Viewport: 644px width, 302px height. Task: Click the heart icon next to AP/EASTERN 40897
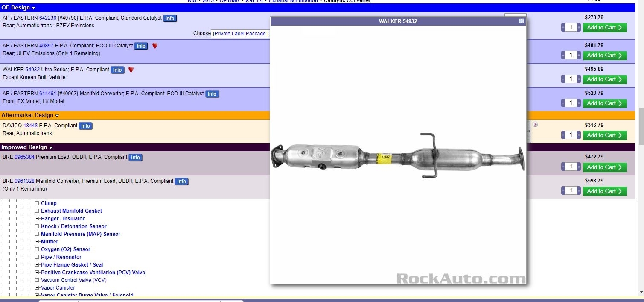tap(154, 46)
